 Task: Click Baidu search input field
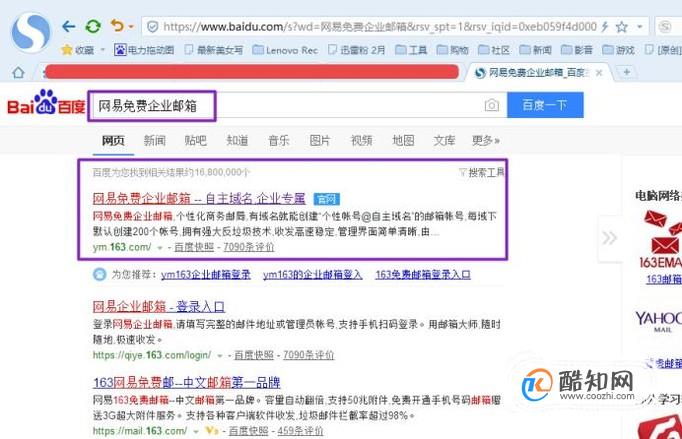[x=297, y=105]
